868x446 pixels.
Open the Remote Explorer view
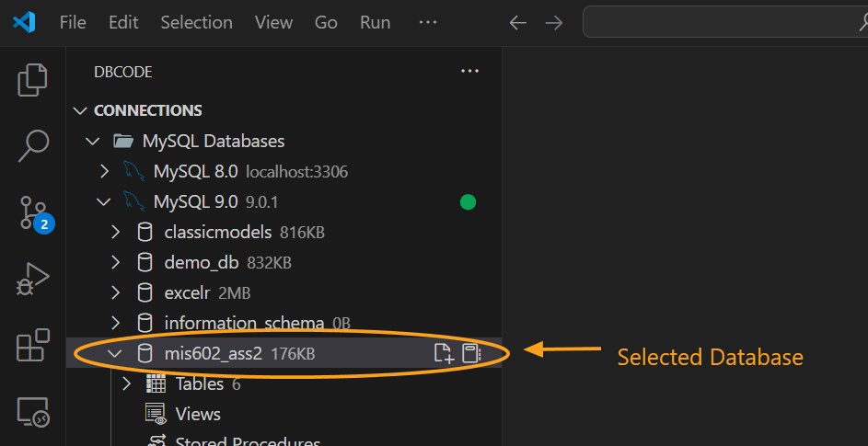click(32, 412)
